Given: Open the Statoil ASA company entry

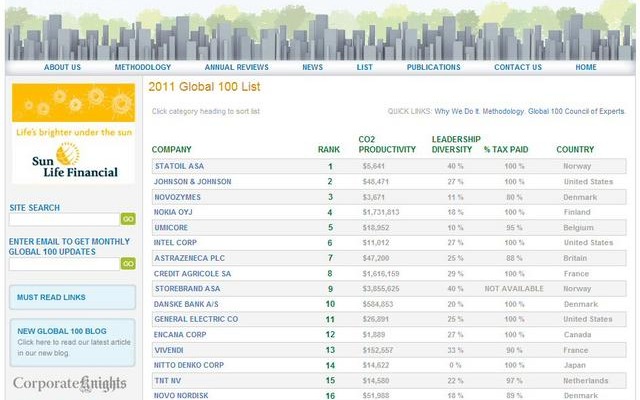Looking at the screenshot, I should [179, 166].
